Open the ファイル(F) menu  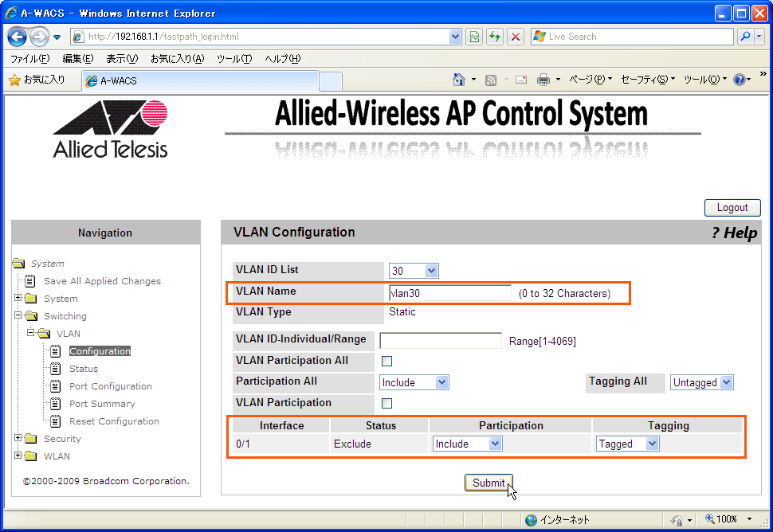point(29,59)
